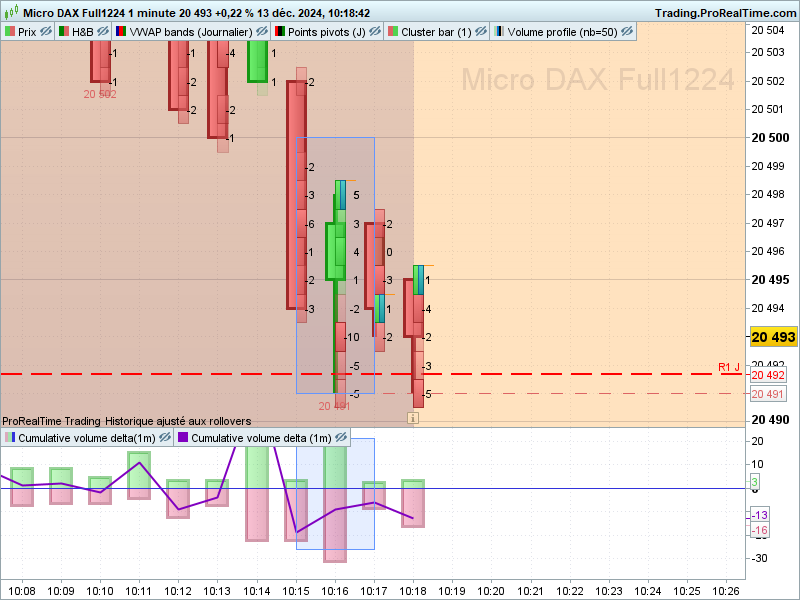Viewport: 800px width, 600px height.
Task: Open the Prix indicator label
Action: [27, 32]
